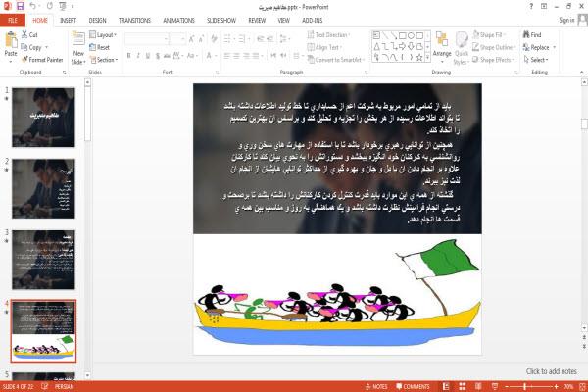Image resolution: width=588 pixels, height=392 pixels.
Task: Toggle NOTES pane in status bar
Action: (x=376, y=386)
